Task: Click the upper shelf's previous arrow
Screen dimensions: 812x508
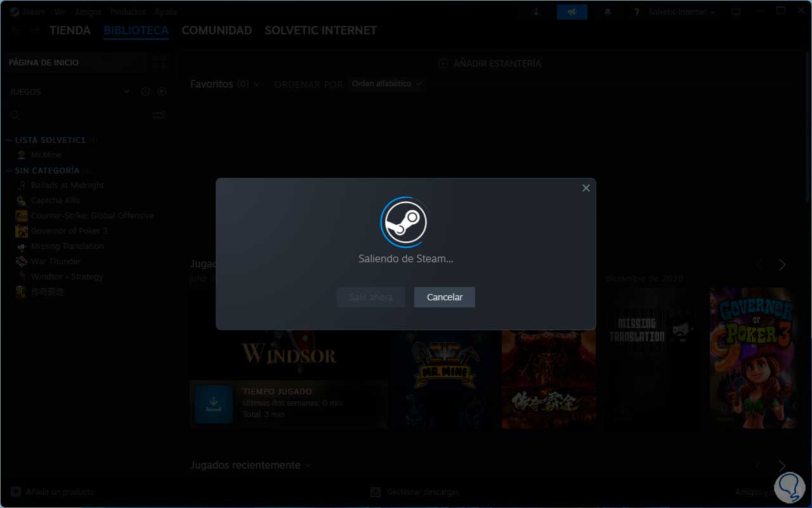Action: point(759,265)
